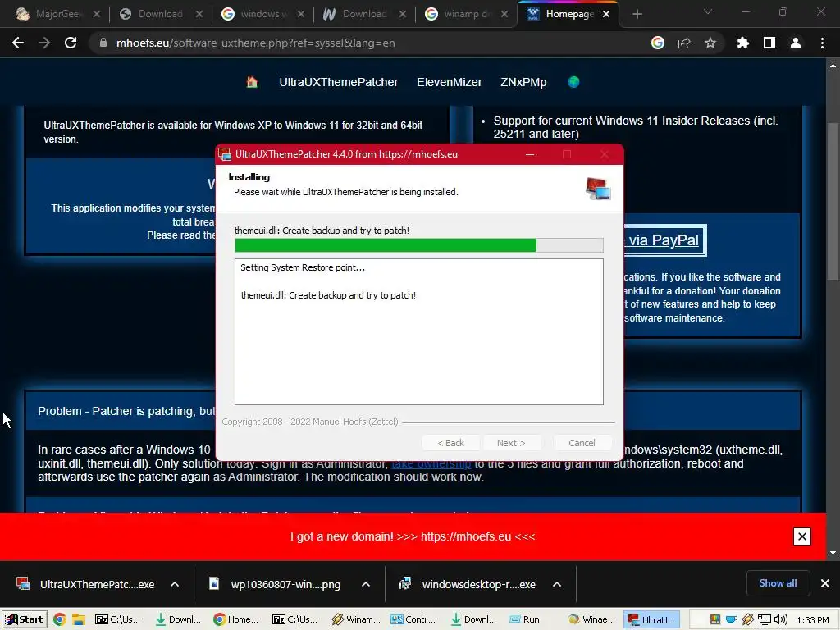Image resolution: width=840 pixels, height=630 pixels.
Task: Cancel the UltraUXThemePatcher installation
Action: tap(582, 443)
